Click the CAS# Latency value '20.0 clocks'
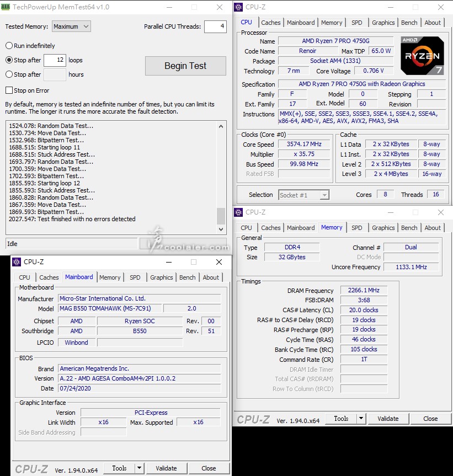Viewport: 453px width, 476px height. click(364, 310)
